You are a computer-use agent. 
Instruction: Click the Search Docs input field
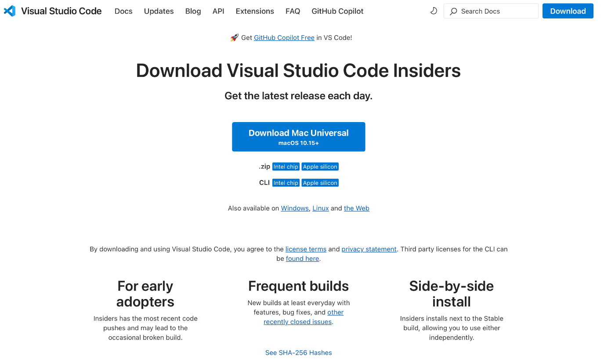[x=491, y=11]
